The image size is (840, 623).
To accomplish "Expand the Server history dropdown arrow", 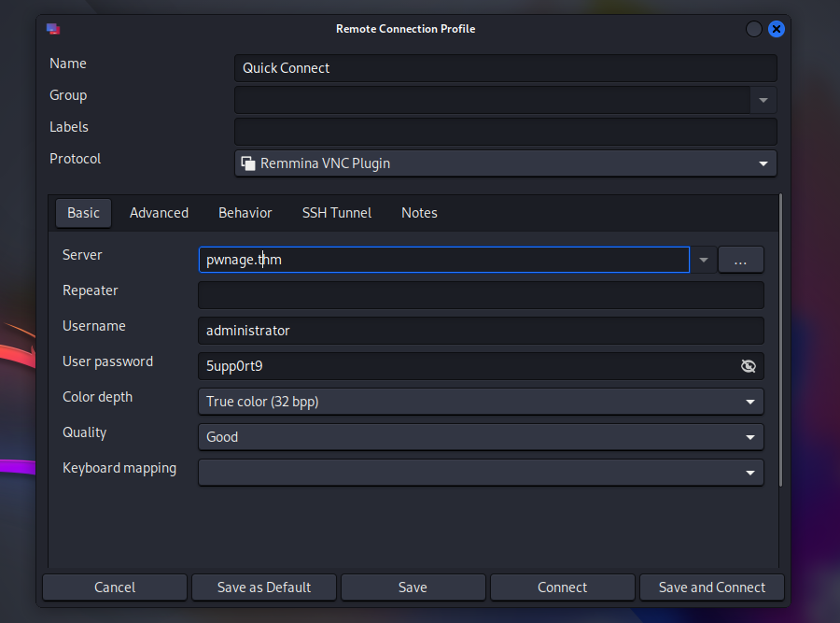I will click(703, 260).
